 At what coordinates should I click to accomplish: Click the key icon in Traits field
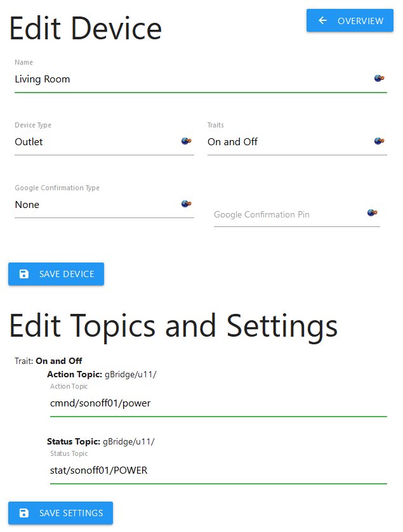tap(380, 141)
